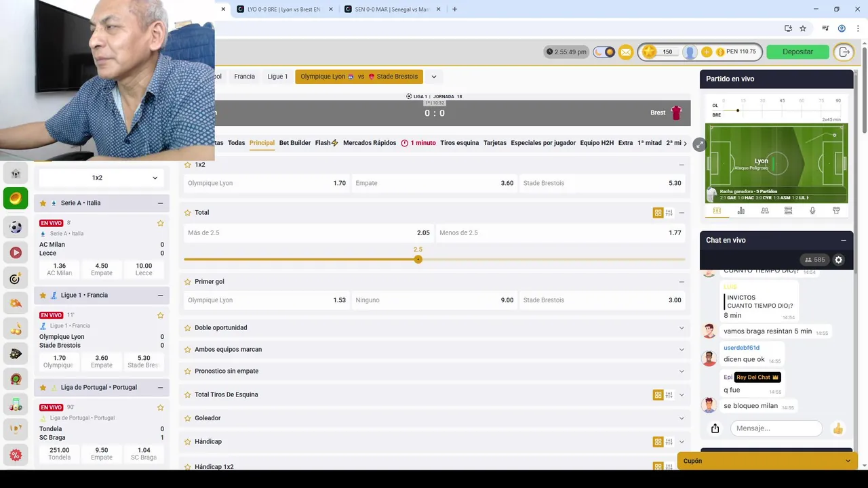Expand the Doble oportunidad market
The height and width of the screenshot is (488, 868).
682,328
